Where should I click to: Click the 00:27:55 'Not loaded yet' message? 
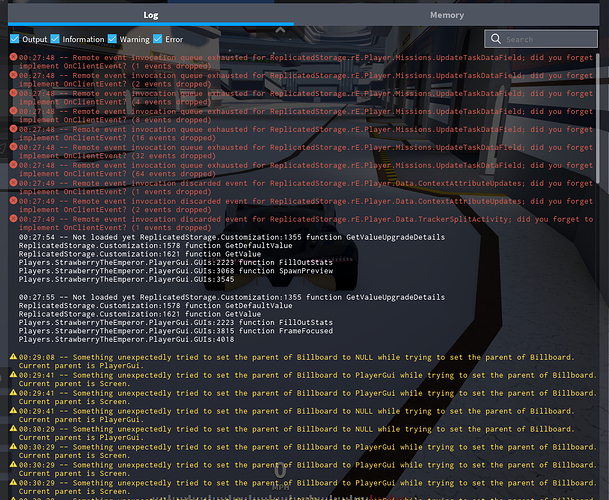(x=231, y=297)
